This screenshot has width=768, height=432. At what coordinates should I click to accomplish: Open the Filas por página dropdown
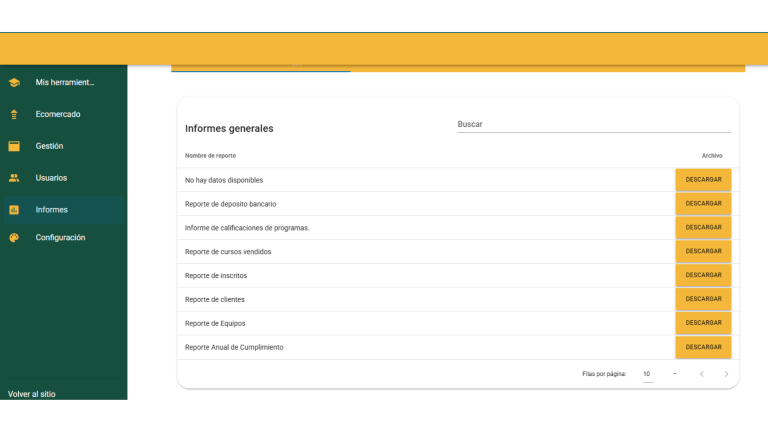[x=648, y=374]
